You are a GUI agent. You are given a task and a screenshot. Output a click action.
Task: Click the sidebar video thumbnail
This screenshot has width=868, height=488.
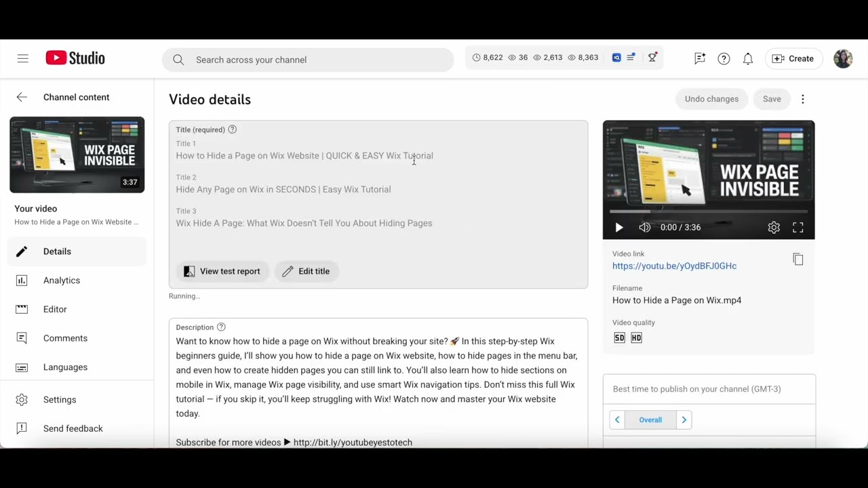[x=77, y=155]
